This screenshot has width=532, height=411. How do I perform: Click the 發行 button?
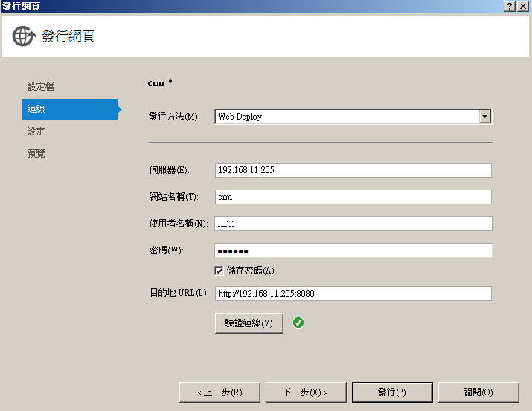click(391, 392)
